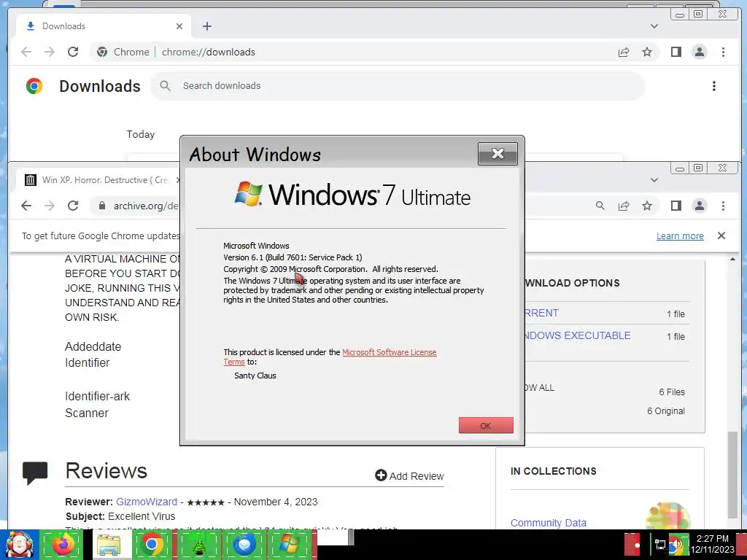This screenshot has width=747, height=560.
Task: Click the WINDOWS EXECUTABLE download option
Action: 578,335
